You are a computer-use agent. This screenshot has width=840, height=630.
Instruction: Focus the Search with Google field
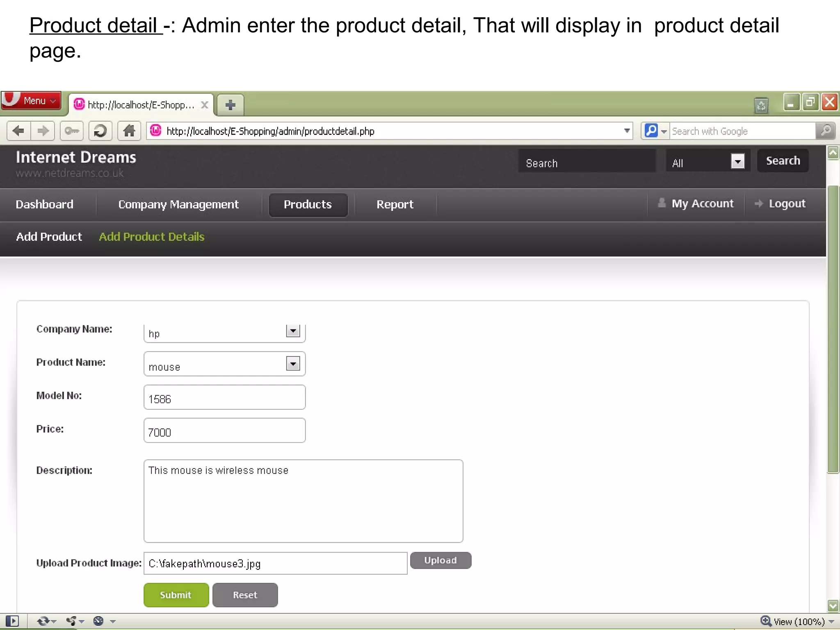[x=742, y=131]
